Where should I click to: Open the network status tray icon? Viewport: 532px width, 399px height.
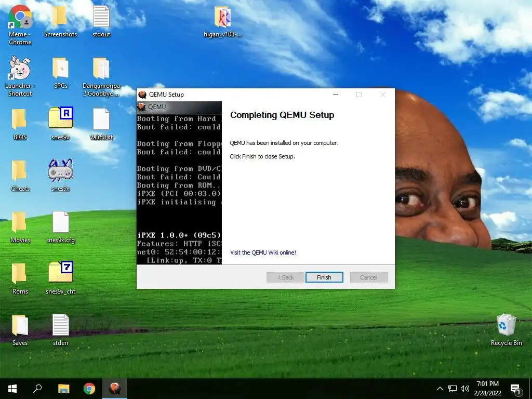(x=453, y=389)
